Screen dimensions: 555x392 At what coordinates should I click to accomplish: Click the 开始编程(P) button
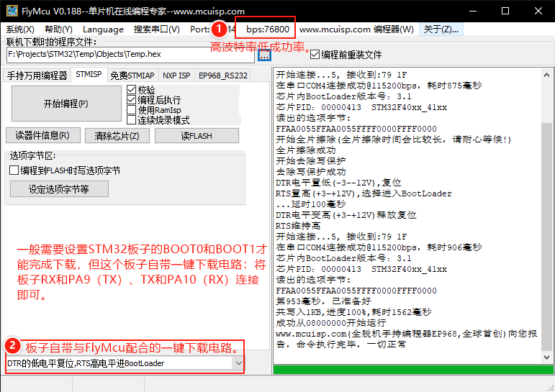pos(66,104)
